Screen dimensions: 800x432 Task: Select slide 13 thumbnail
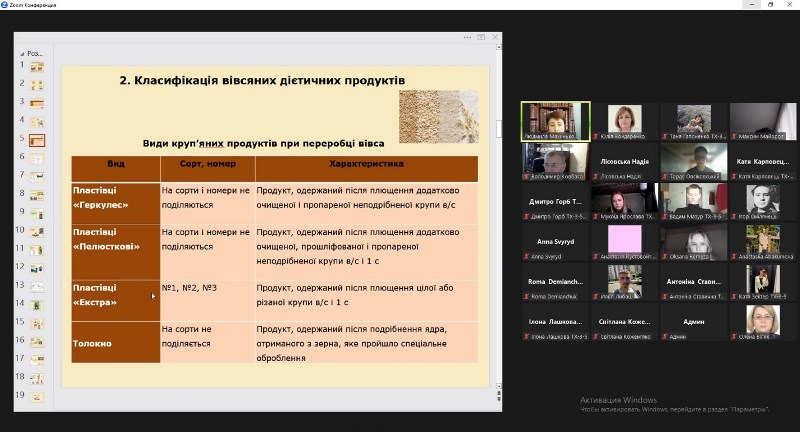(37, 287)
